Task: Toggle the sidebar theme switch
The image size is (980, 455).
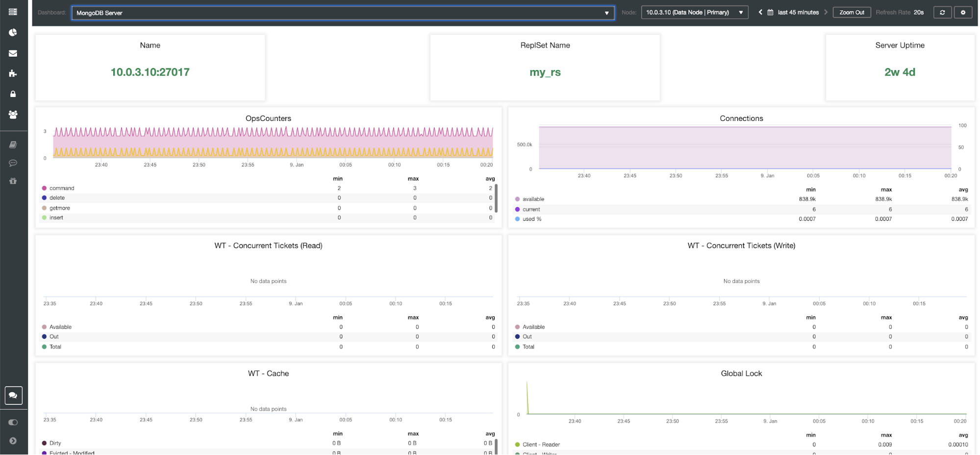Action: [x=13, y=422]
